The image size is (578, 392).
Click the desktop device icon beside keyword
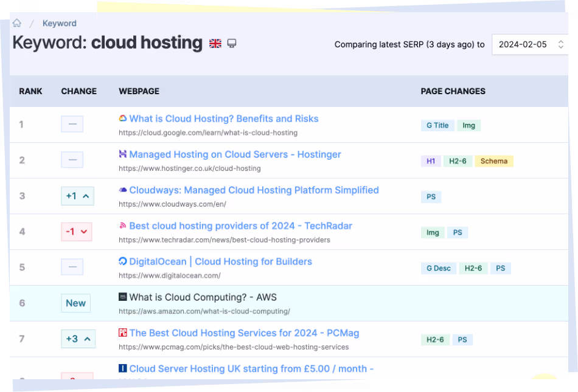(231, 43)
